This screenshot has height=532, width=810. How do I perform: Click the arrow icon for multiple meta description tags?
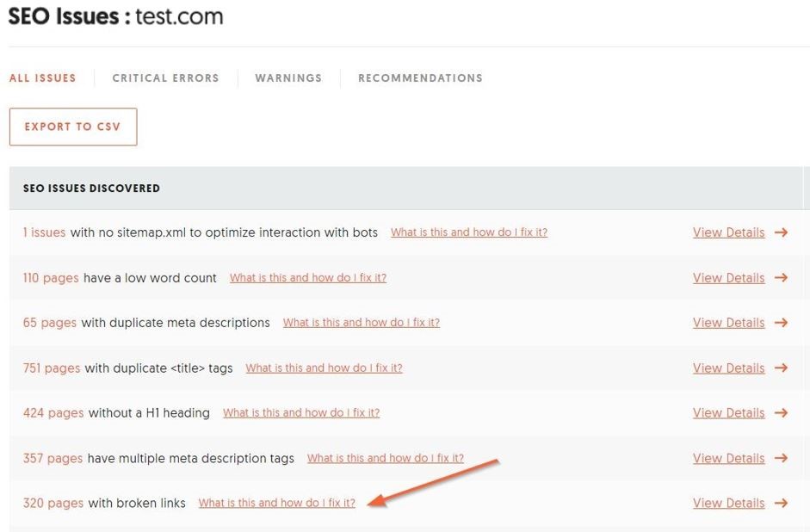[781, 458]
